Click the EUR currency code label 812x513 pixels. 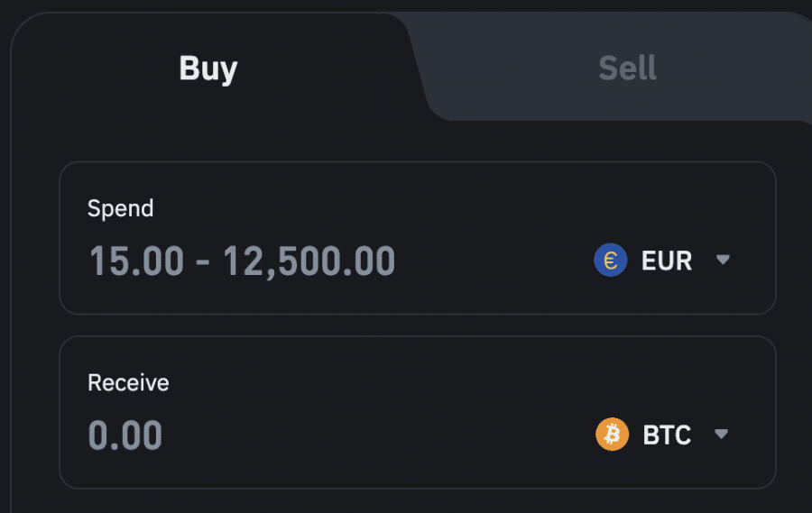point(667,261)
